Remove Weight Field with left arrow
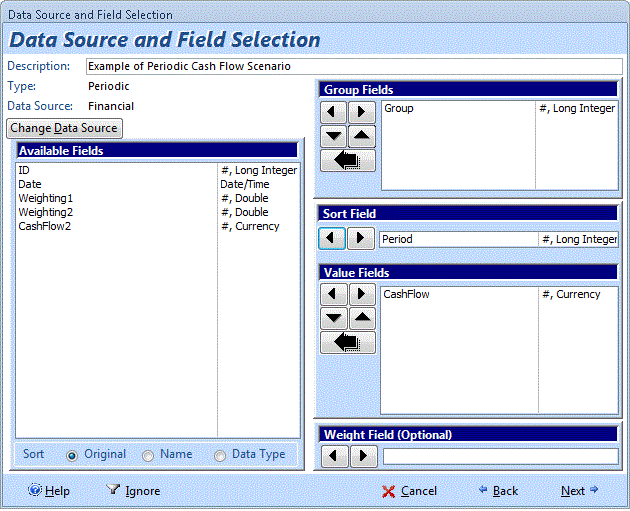The width and height of the screenshot is (630, 511). (x=335, y=456)
